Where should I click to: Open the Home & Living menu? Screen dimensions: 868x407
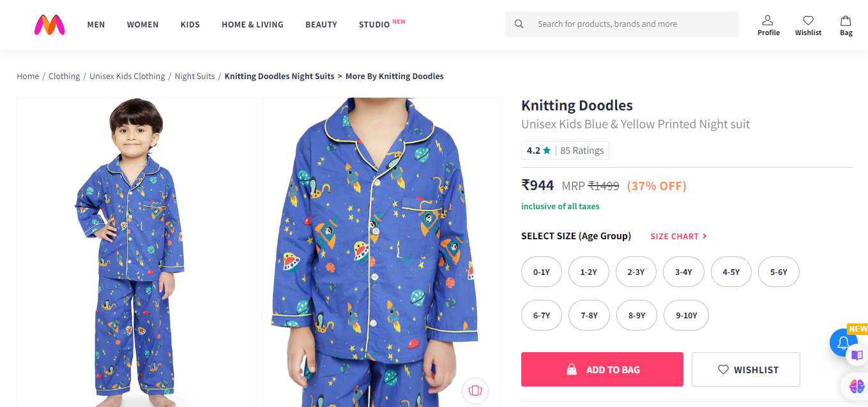pyautogui.click(x=252, y=24)
